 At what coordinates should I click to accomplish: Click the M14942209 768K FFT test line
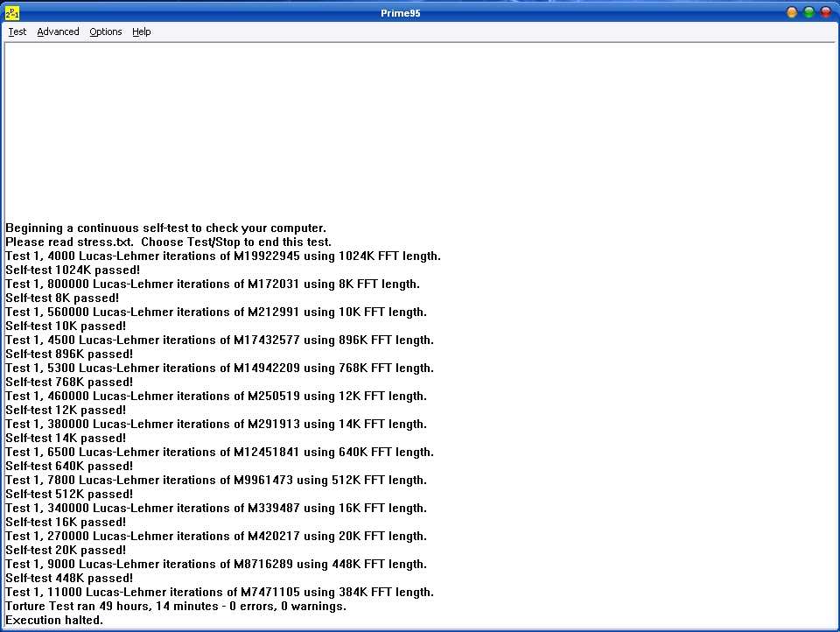click(x=220, y=369)
